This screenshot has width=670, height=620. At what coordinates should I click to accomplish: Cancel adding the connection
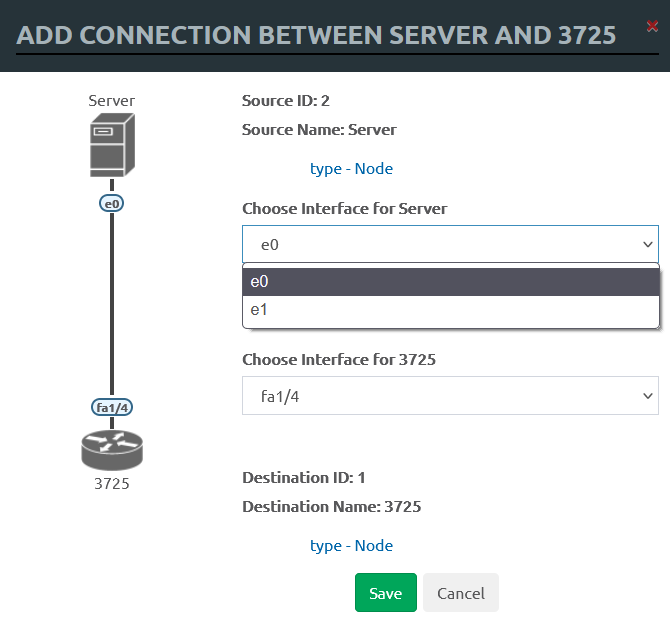[x=460, y=593]
